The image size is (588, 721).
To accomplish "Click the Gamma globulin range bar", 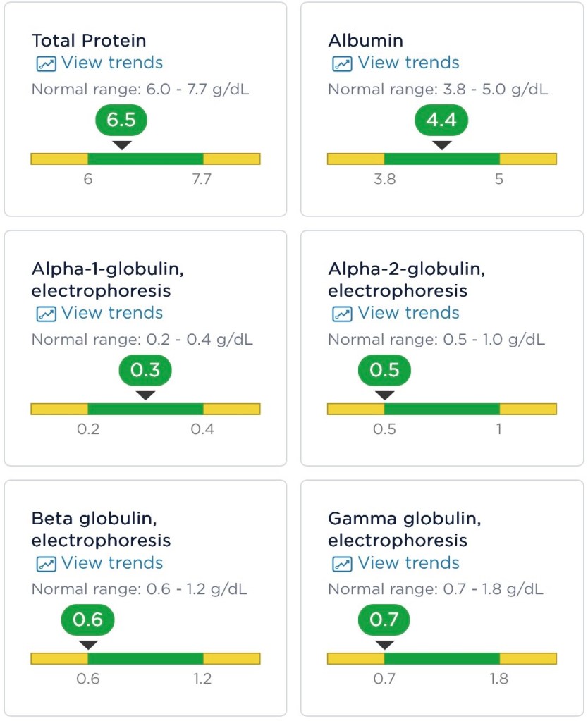I will coord(442,658).
